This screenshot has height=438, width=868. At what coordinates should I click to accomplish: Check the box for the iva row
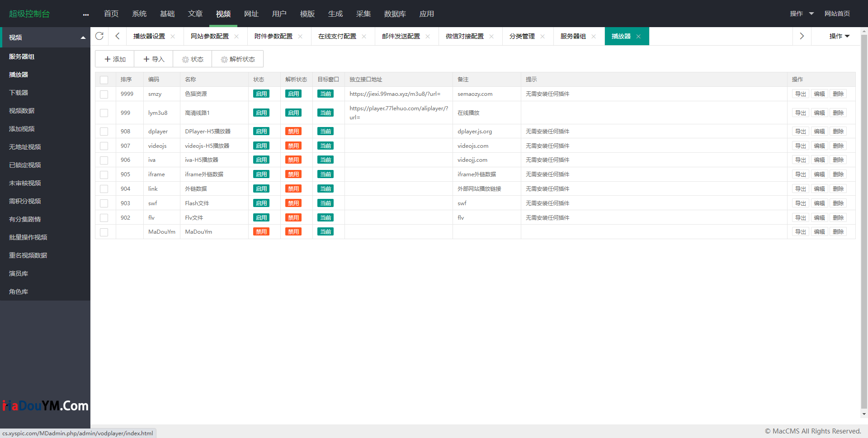click(104, 160)
